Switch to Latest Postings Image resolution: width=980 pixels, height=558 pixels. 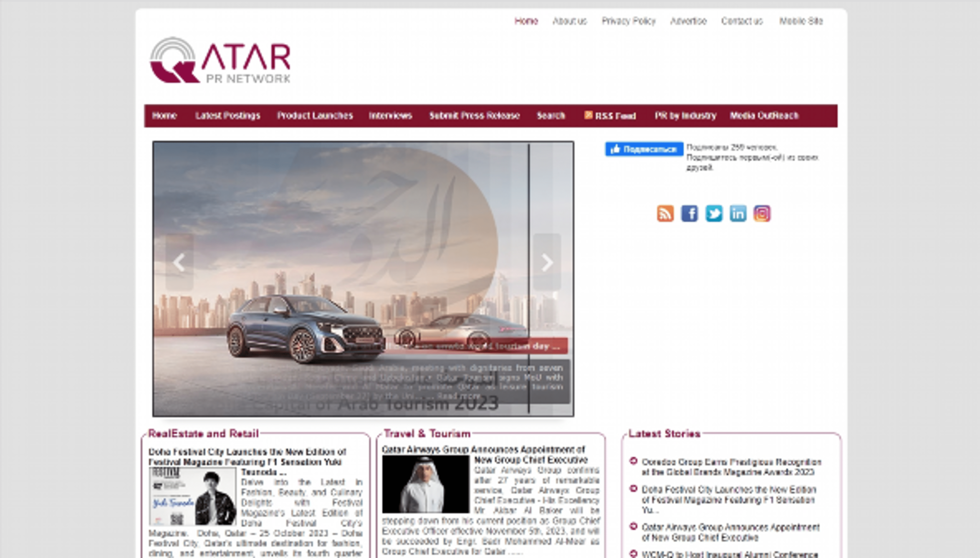[x=228, y=115]
